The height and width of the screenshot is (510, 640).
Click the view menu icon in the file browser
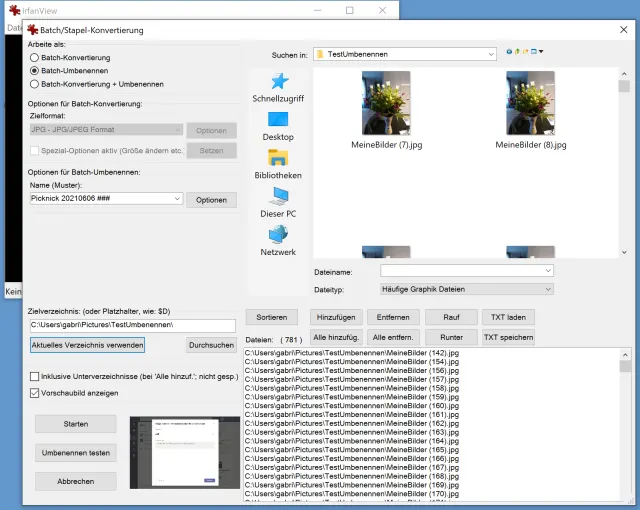coord(537,53)
